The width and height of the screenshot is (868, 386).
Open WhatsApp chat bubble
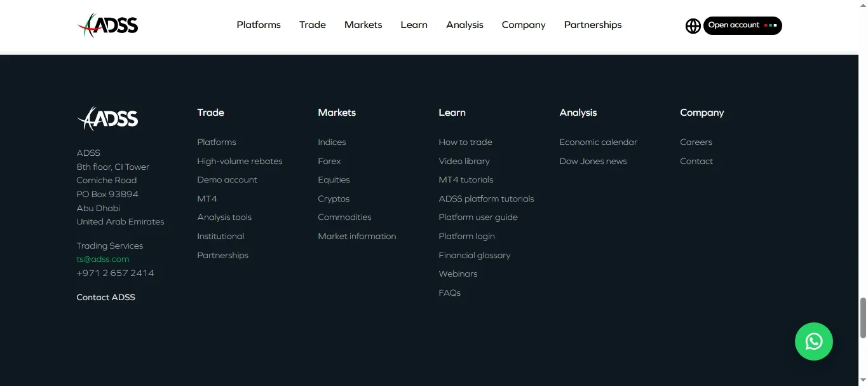pos(814,341)
